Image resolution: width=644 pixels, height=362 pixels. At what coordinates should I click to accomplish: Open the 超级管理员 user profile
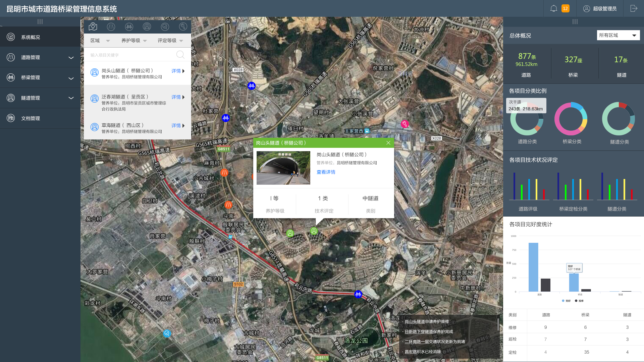pyautogui.click(x=600, y=8)
